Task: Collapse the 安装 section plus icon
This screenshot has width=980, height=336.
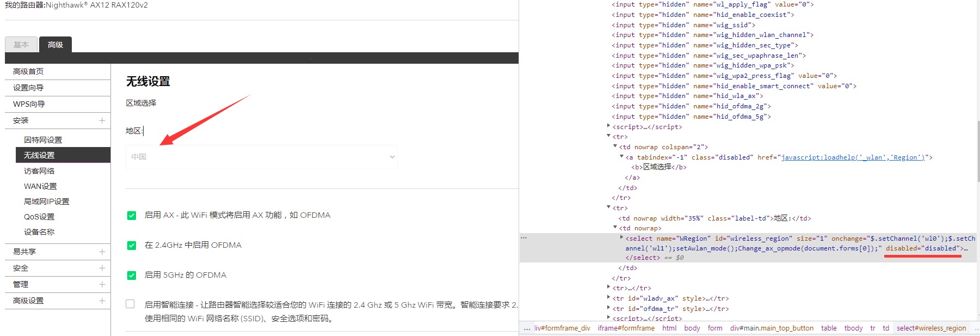Action: click(x=102, y=120)
